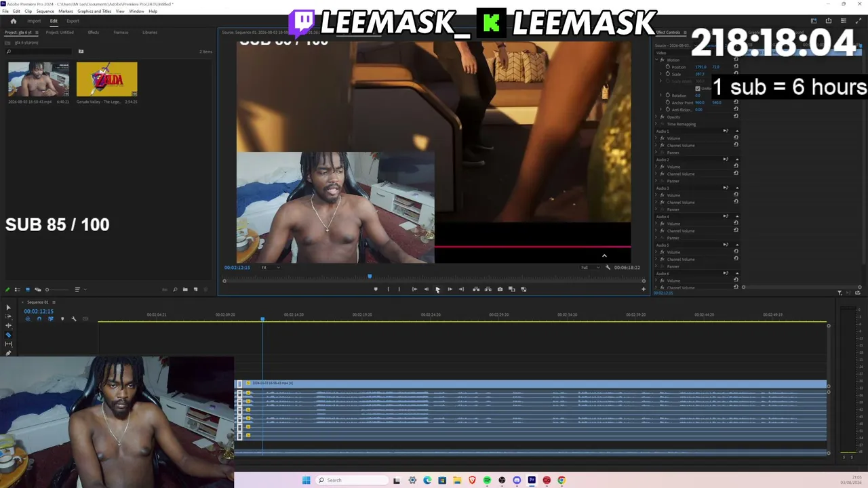Switch Project panel to icon view

point(27,290)
